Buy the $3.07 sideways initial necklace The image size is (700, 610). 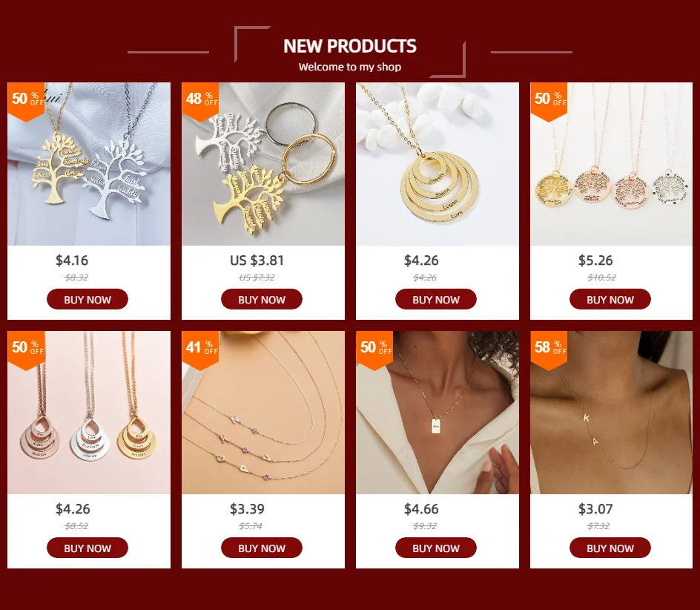coord(610,548)
